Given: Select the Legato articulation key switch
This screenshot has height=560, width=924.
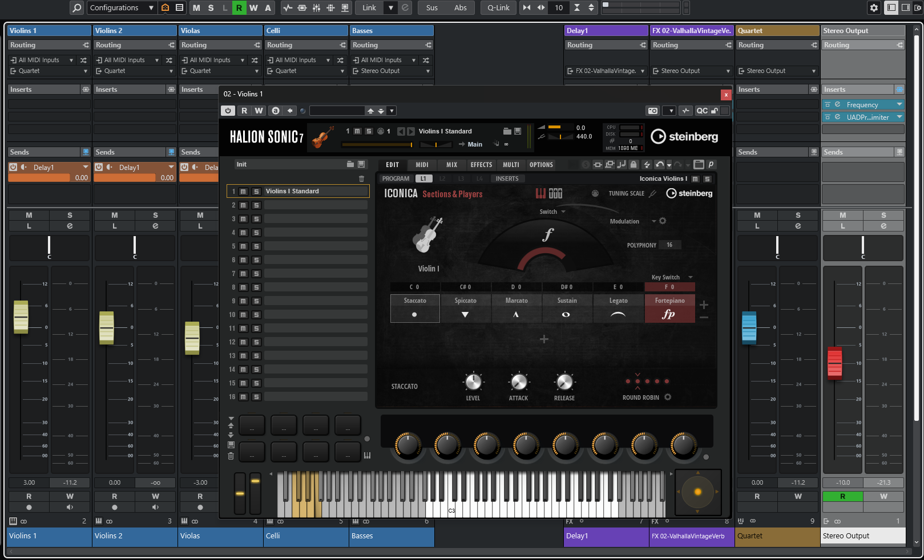Looking at the screenshot, I should 618,308.
